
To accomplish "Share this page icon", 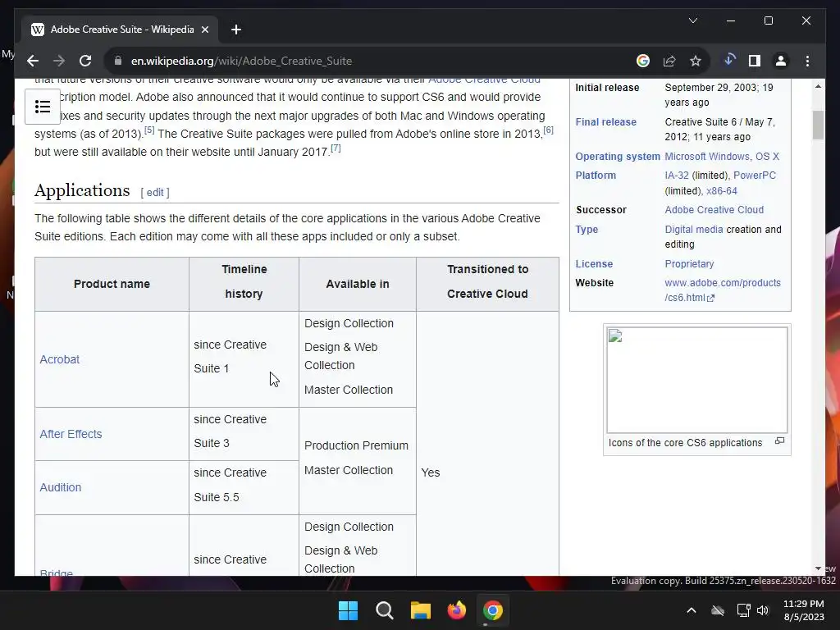I will (x=669, y=61).
